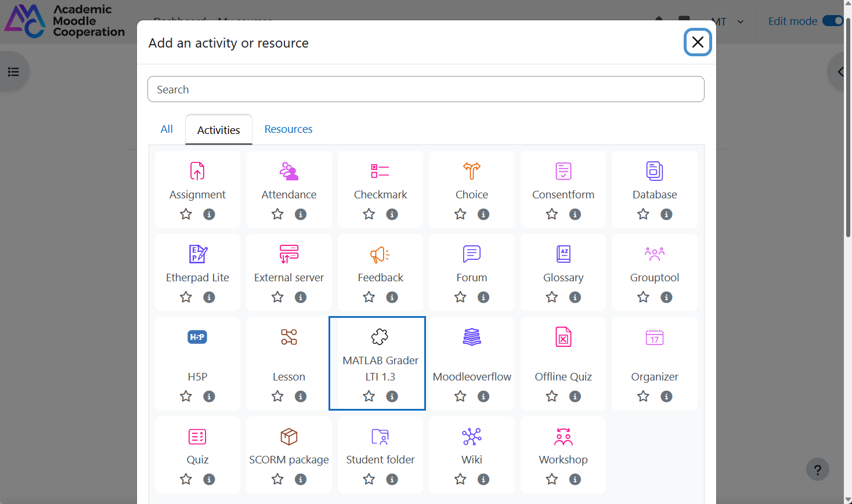This screenshot has height=504, width=852.
Task: Choose the Glossary activity icon
Action: click(563, 254)
